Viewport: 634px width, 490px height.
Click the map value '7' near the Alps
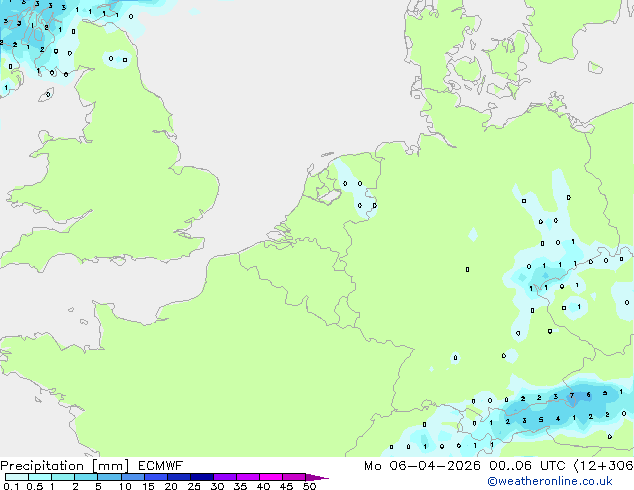tap(572, 395)
